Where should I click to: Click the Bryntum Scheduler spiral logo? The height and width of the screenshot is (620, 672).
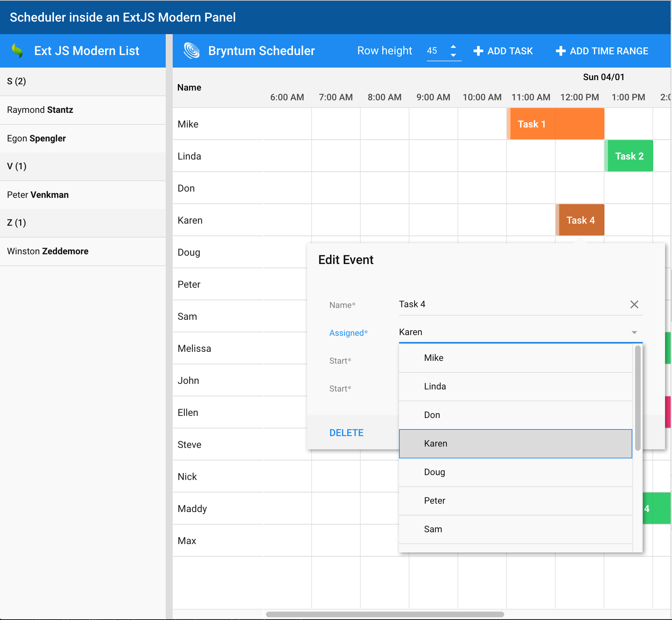click(x=192, y=51)
